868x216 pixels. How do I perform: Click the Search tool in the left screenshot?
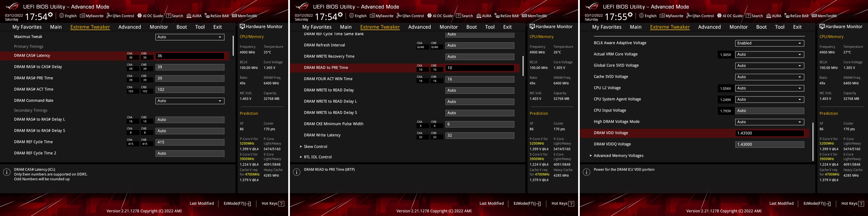tap(175, 16)
